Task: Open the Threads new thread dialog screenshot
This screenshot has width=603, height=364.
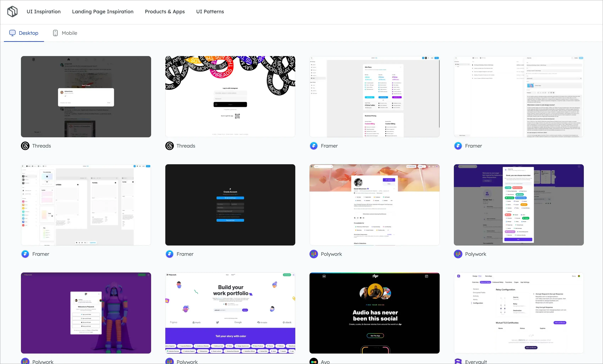Action: pyautogui.click(x=86, y=96)
